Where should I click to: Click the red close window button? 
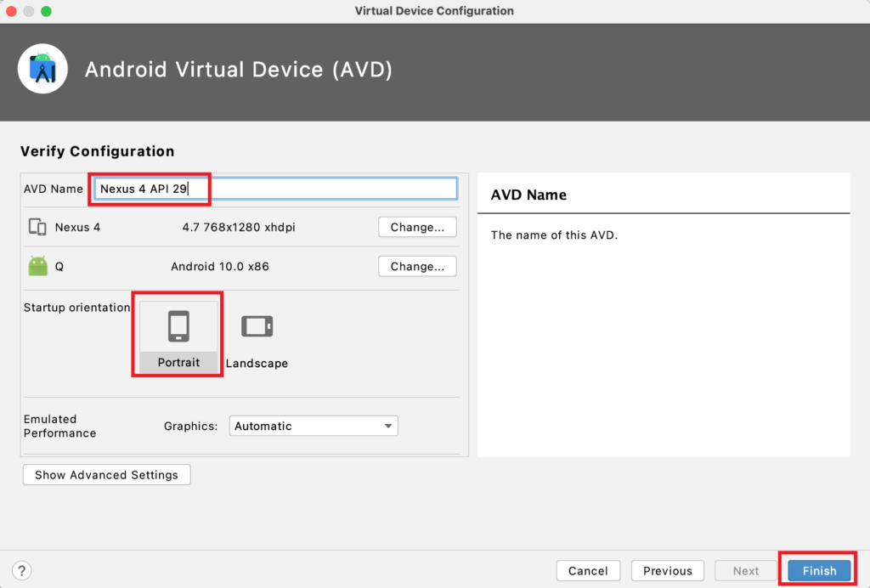pos(11,11)
